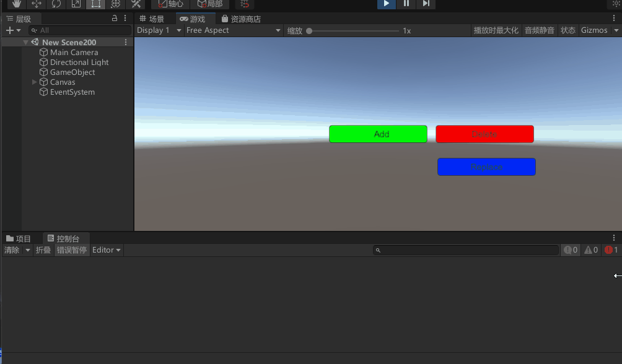This screenshot has height=364, width=622.
Task: Toggle the local/global 局部 button
Action: point(210,4)
